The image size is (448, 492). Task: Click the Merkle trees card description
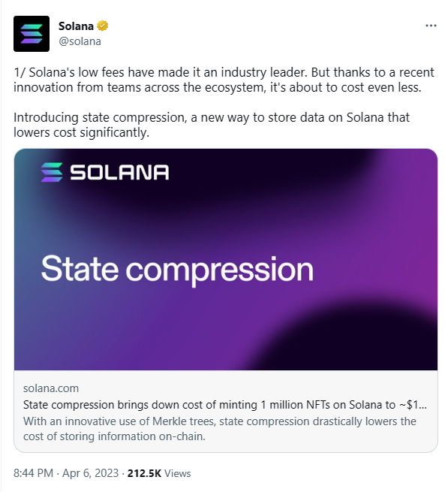click(x=219, y=429)
